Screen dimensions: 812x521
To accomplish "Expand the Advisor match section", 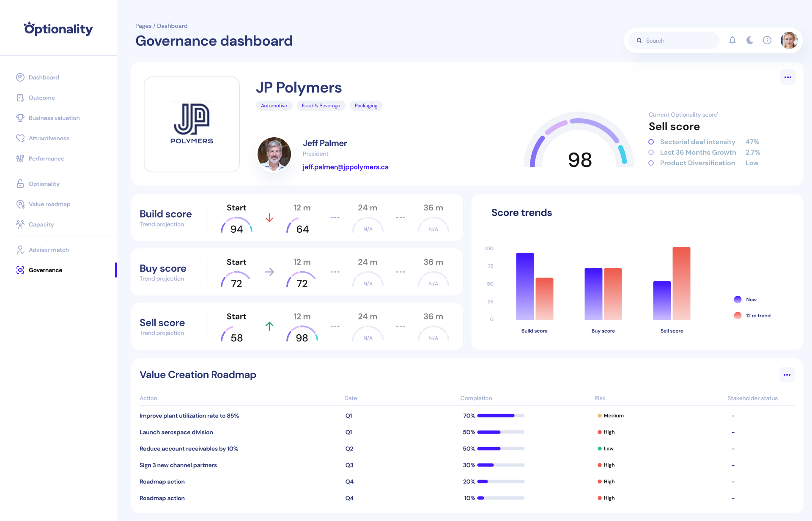I will pos(48,250).
